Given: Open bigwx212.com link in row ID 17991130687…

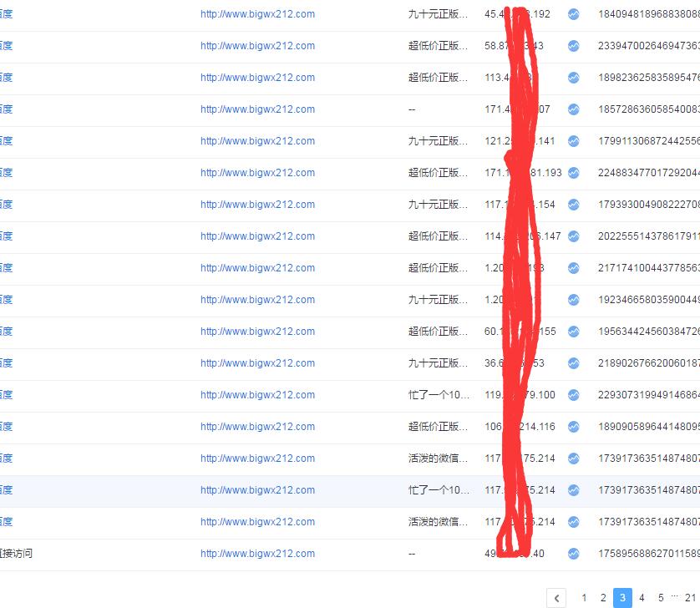Looking at the screenshot, I should coord(257,141).
